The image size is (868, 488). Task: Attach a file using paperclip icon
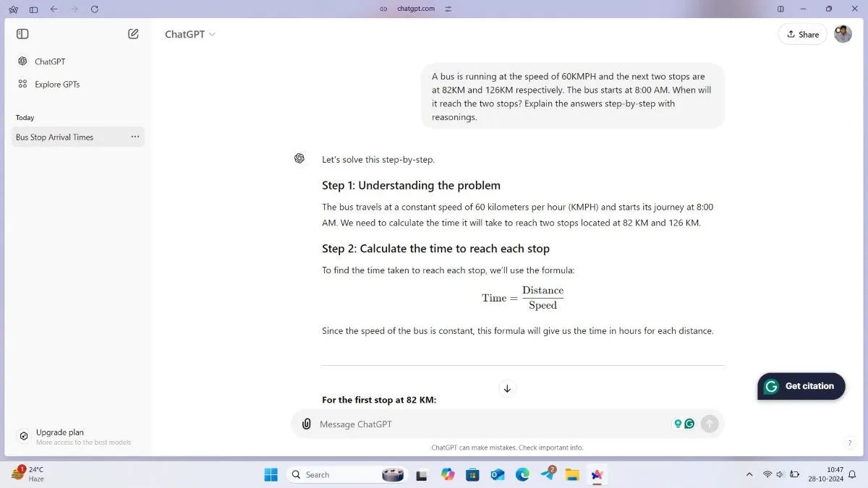tap(306, 424)
